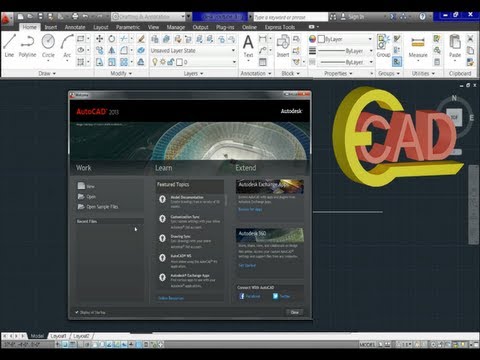Open the ByLayer color dropdown

pos(345,39)
